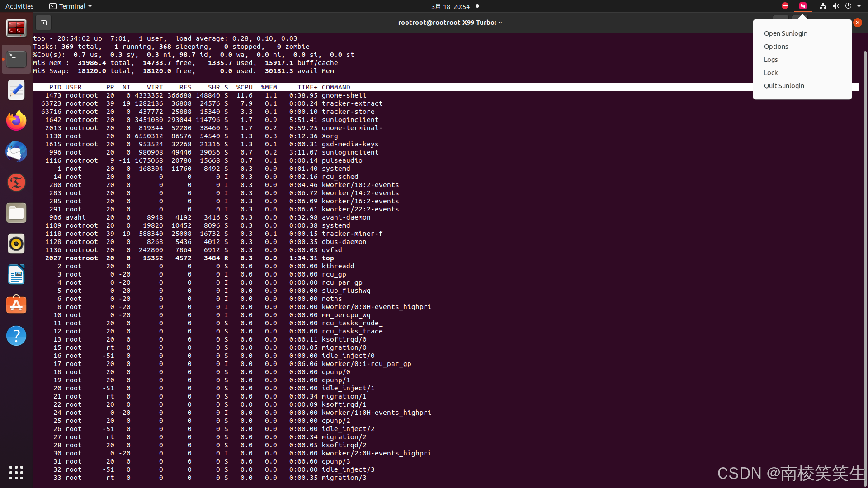Click the netns process name
The image size is (868, 488).
[x=332, y=299]
